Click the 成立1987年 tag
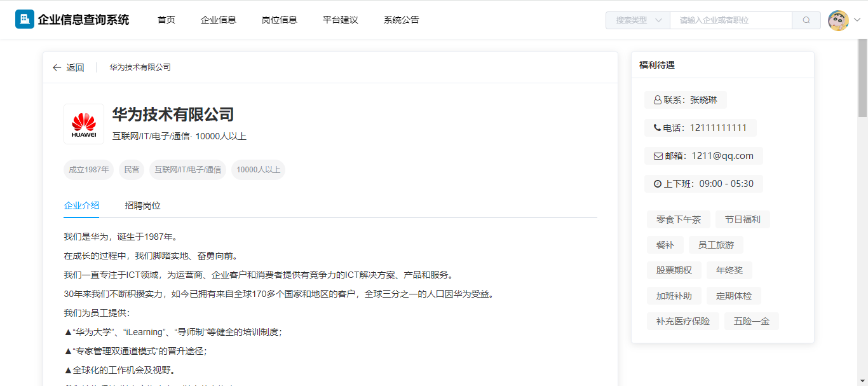868x386 pixels. click(x=89, y=170)
